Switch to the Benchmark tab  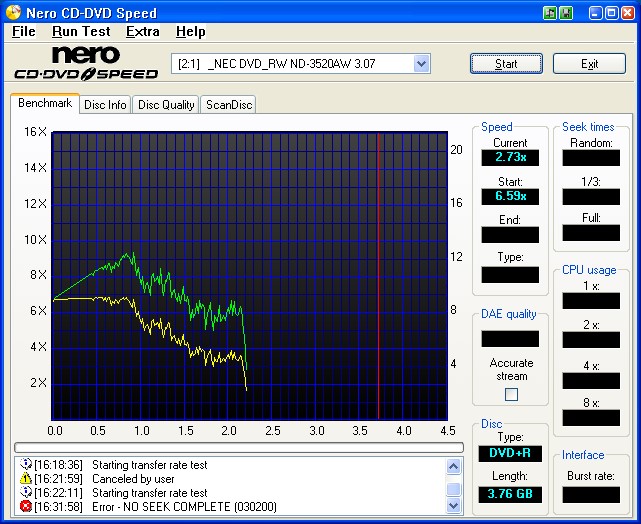pos(45,103)
